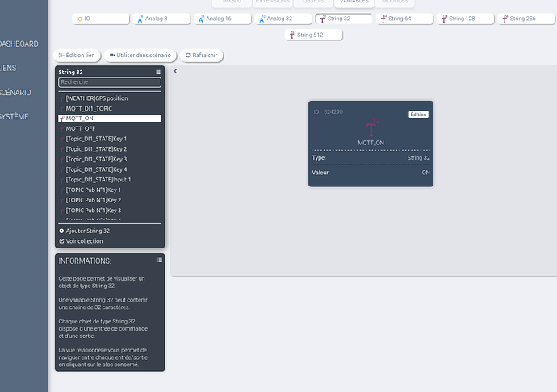Refresh the view with the Rafraîchir button

click(202, 56)
